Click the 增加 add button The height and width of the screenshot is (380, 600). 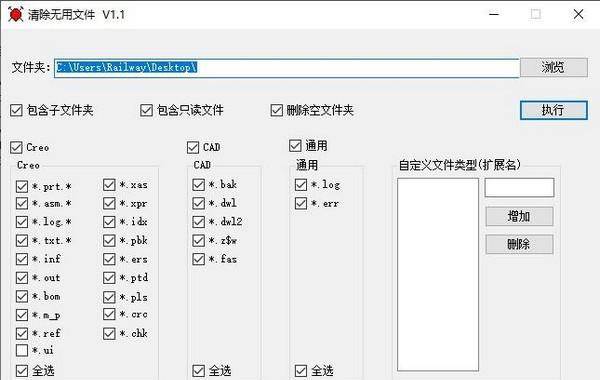519,217
